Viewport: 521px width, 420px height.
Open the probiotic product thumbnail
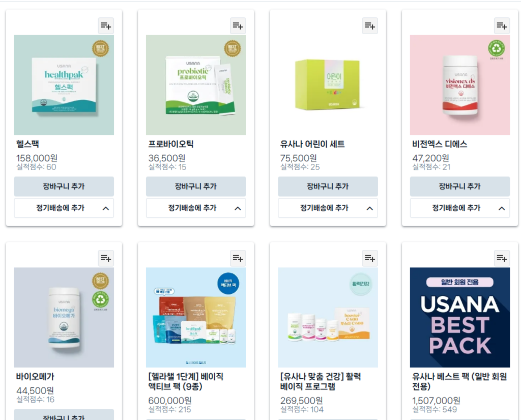coord(196,85)
